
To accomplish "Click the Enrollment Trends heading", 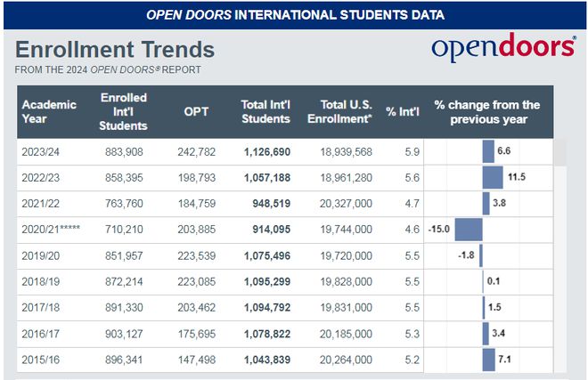I will [x=115, y=49].
